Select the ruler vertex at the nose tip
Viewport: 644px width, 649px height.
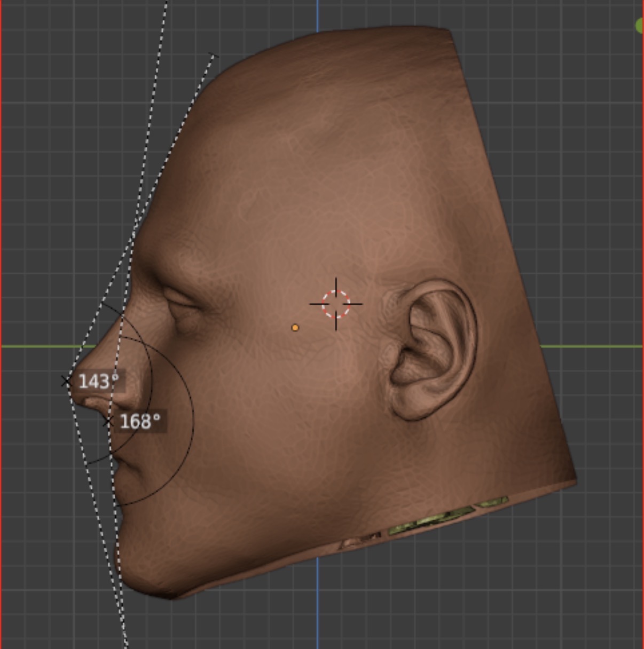(x=66, y=382)
